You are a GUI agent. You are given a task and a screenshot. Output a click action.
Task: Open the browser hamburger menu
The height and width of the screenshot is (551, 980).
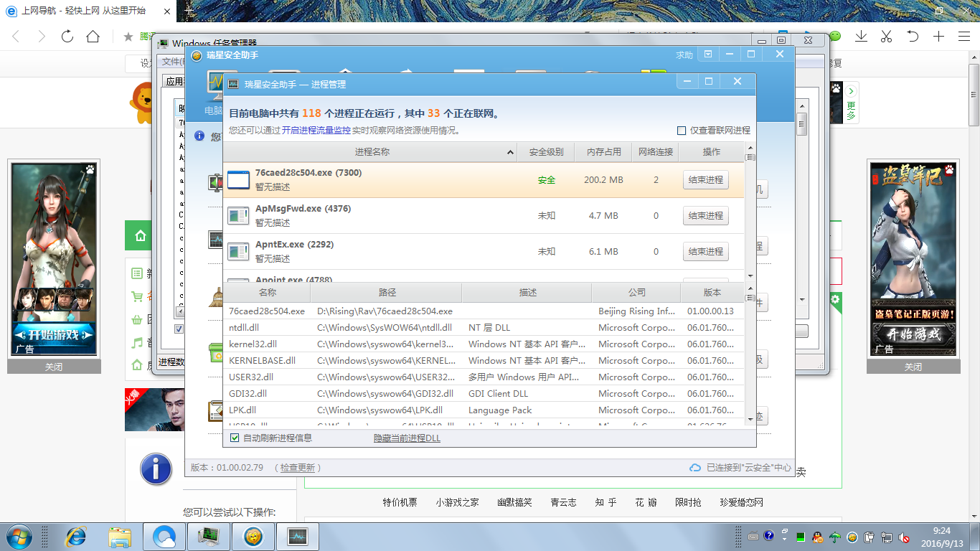point(963,37)
